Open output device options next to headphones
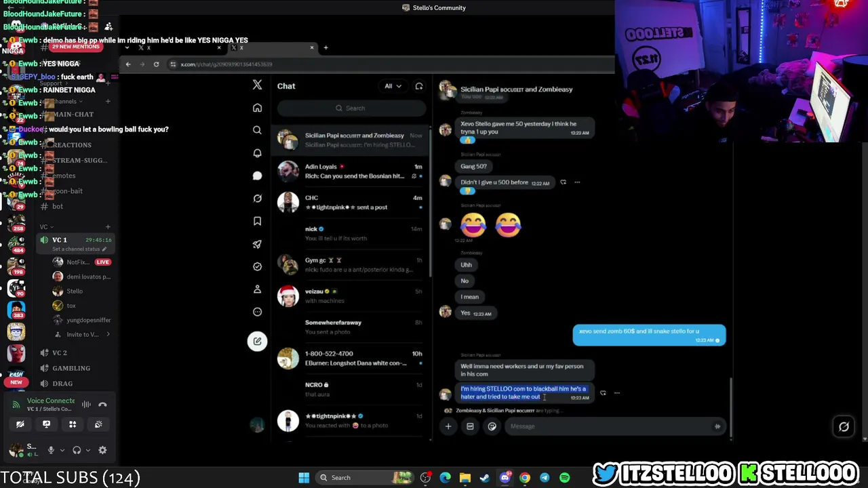Viewport: 868px width, 488px height. pyautogui.click(x=87, y=450)
